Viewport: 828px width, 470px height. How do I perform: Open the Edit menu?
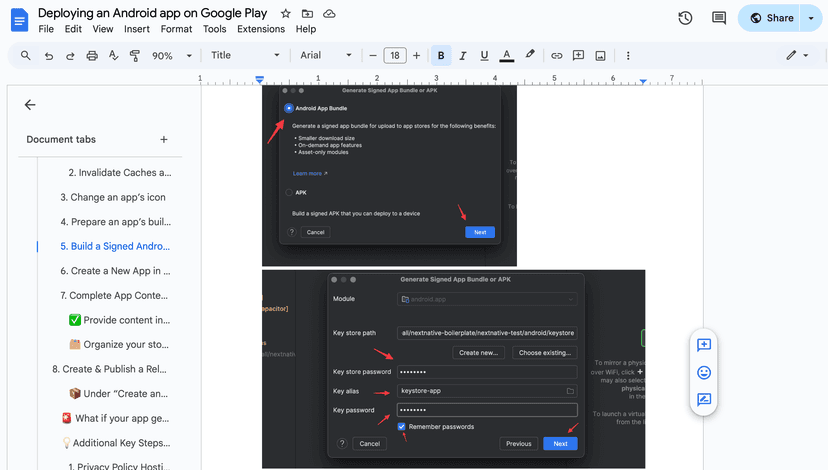pyautogui.click(x=73, y=29)
